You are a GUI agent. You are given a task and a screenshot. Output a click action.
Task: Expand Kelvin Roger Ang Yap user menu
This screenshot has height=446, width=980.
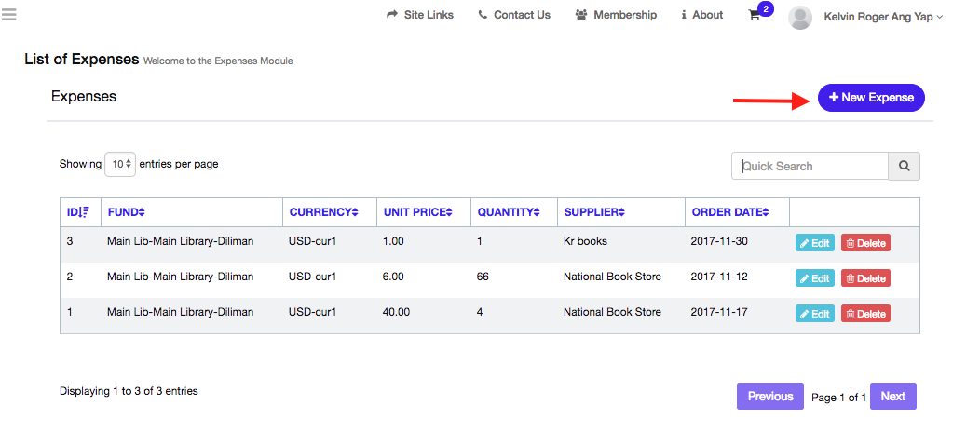click(883, 17)
